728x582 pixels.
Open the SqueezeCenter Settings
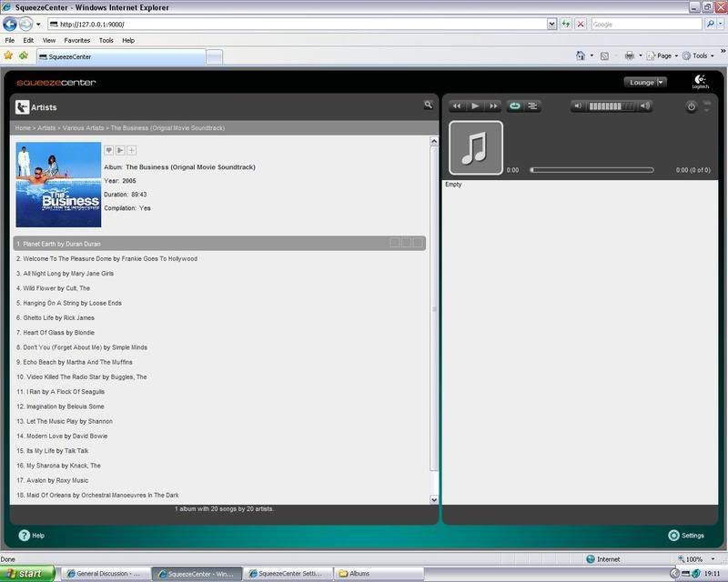click(686, 536)
